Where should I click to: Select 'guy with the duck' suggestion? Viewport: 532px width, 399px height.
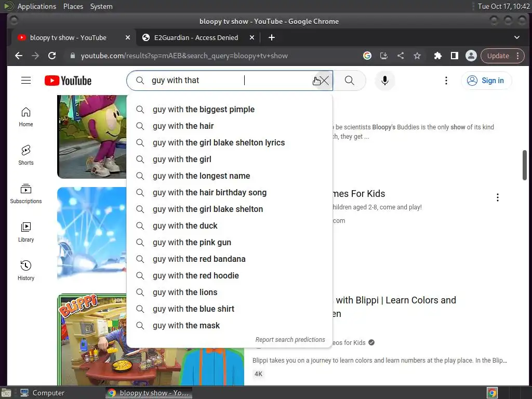coord(229,225)
